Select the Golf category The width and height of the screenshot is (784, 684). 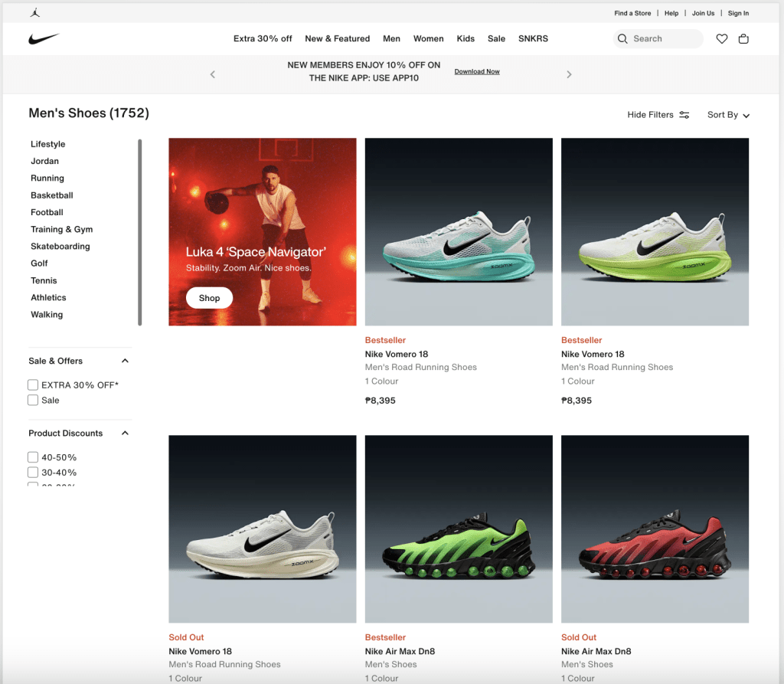tap(39, 263)
